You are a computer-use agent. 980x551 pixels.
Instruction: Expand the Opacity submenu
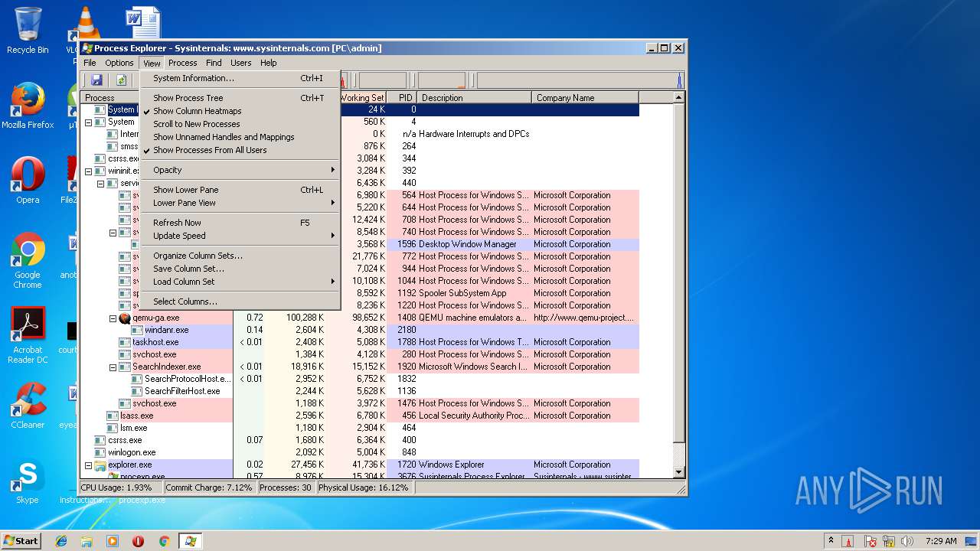[x=240, y=170]
